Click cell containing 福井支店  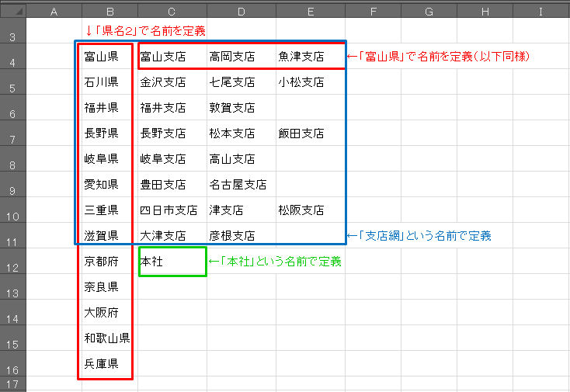[x=172, y=108]
